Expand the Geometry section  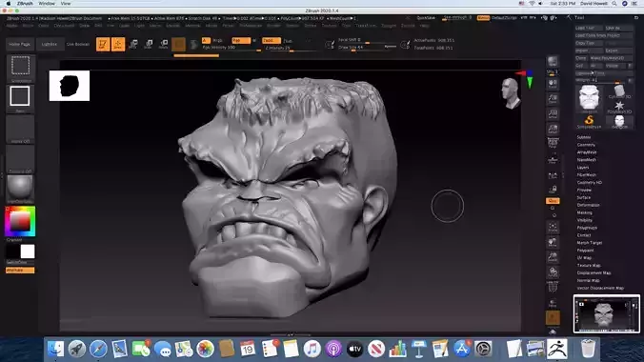[x=586, y=145]
